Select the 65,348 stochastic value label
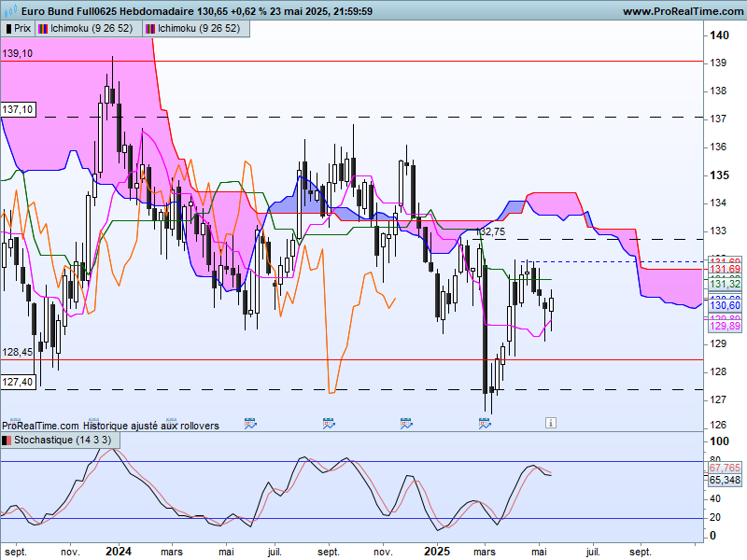The height and width of the screenshot is (560, 747). 725,480
